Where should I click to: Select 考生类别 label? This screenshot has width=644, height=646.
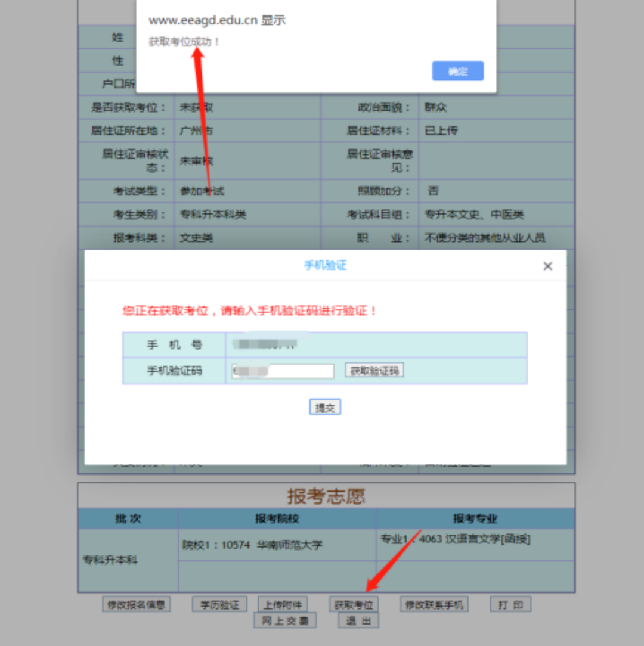pos(140,215)
